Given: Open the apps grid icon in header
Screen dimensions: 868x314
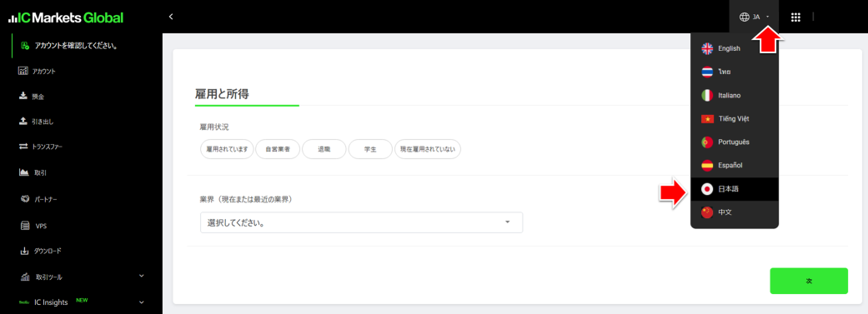Looking at the screenshot, I should click(x=795, y=17).
